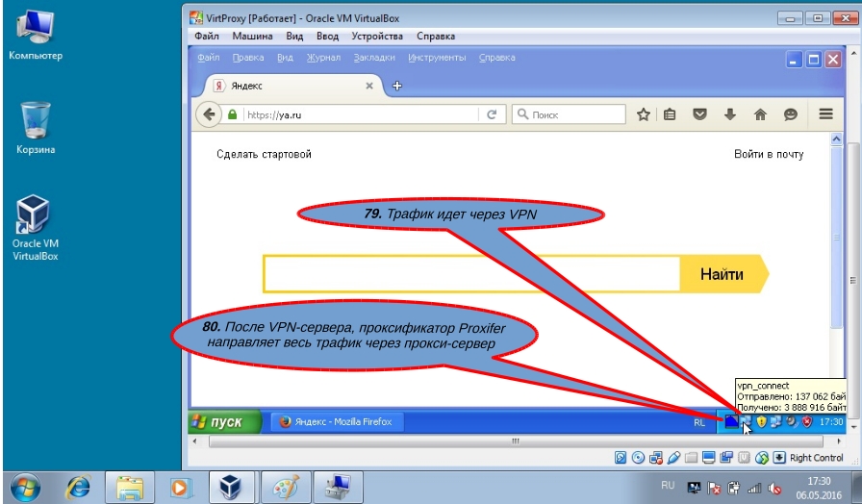Open VirtualBox Файл menu

207,37
